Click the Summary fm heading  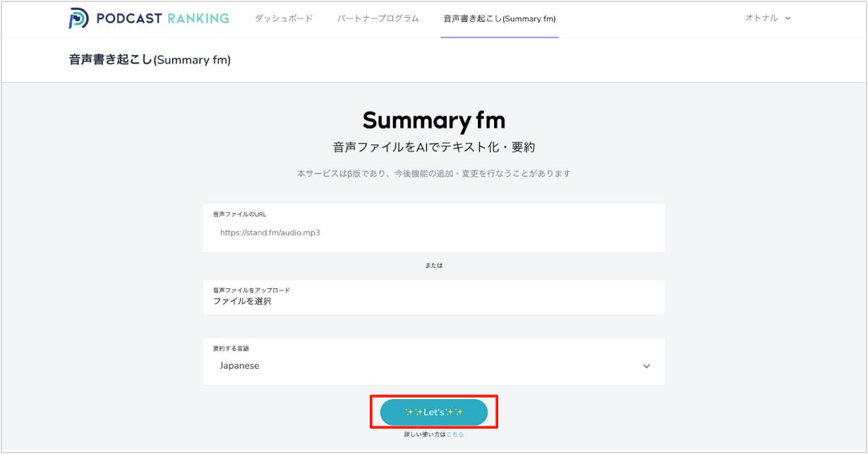(x=434, y=121)
